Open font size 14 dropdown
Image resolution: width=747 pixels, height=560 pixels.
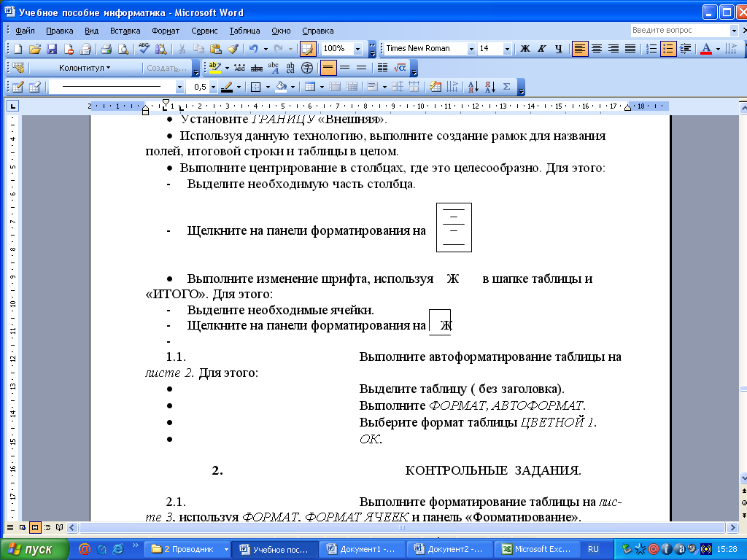tap(507, 49)
